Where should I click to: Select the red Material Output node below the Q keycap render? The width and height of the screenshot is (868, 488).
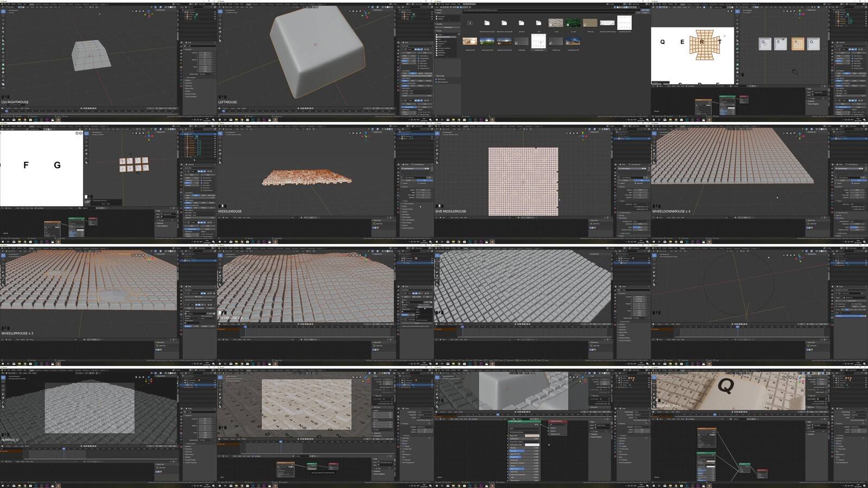click(x=762, y=473)
